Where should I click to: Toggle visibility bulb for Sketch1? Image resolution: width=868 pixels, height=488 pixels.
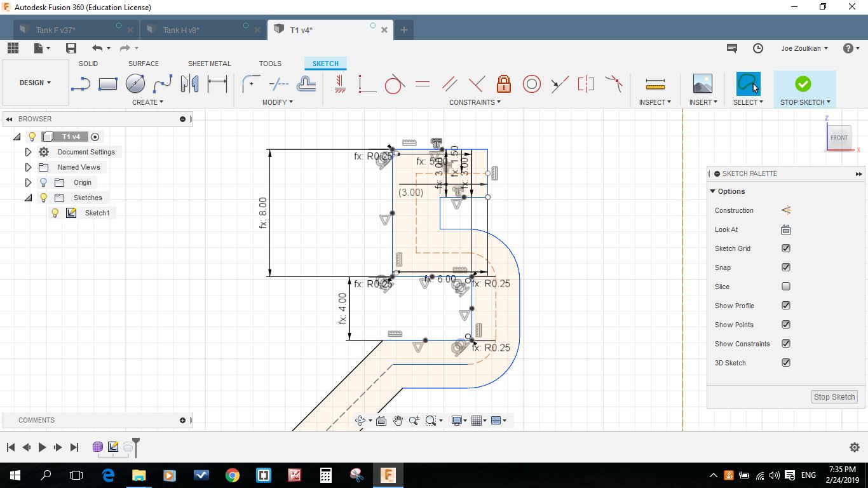point(55,213)
